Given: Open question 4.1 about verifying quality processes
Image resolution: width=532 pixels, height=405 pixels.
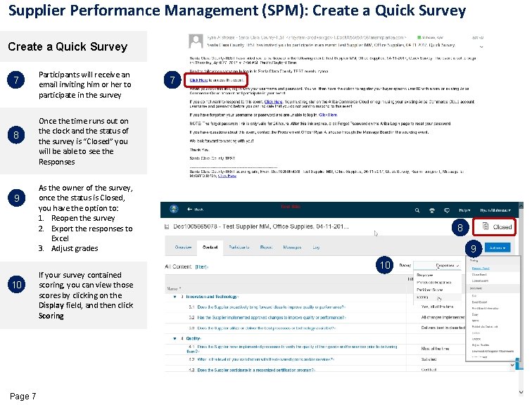Looking at the screenshot, I should tap(293, 349).
